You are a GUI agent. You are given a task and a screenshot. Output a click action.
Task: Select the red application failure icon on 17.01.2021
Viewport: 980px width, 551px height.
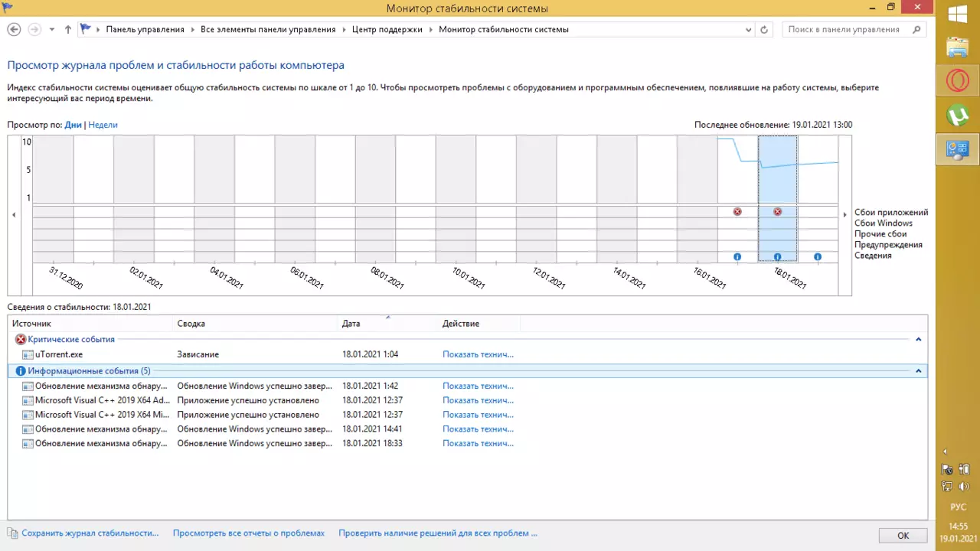[737, 212]
